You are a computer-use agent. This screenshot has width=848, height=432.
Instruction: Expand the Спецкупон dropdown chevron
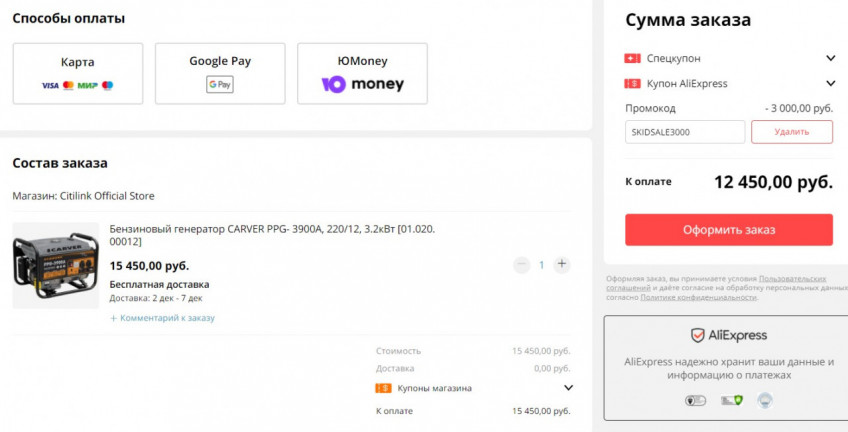pos(830,58)
